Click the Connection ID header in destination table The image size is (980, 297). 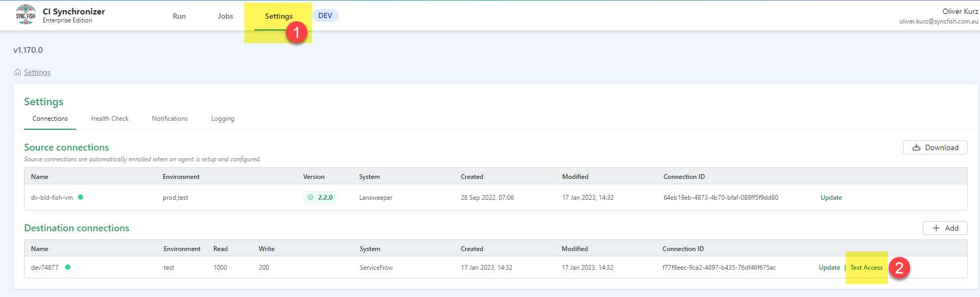click(683, 248)
